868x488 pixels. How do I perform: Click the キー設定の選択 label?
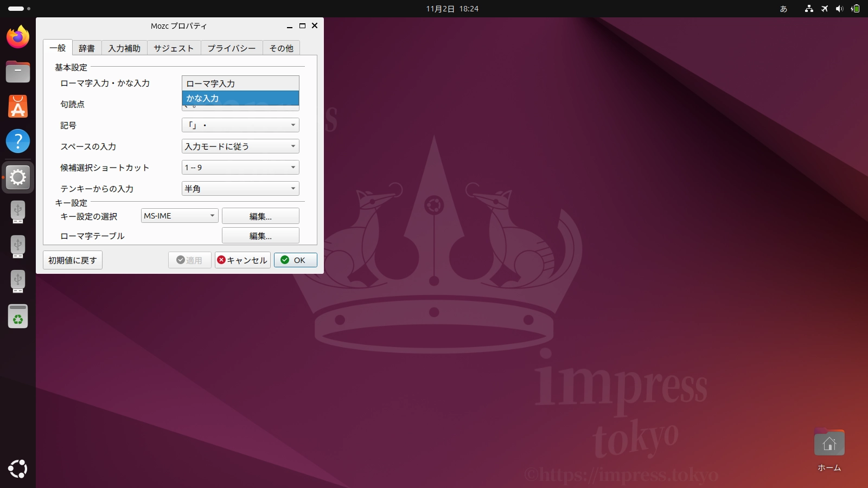pyautogui.click(x=89, y=216)
